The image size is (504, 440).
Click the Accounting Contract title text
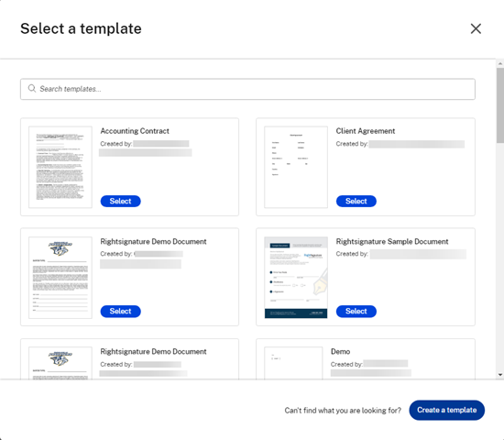pyautogui.click(x=135, y=131)
